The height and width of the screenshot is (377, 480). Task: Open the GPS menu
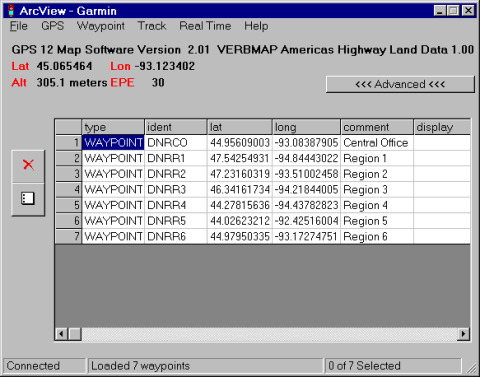tap(52, 26)
